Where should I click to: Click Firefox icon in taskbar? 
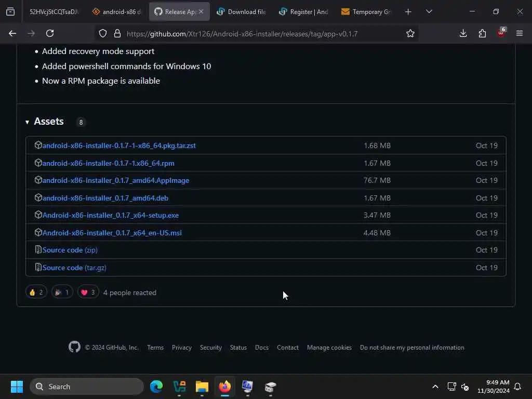(x=224, y=387)
